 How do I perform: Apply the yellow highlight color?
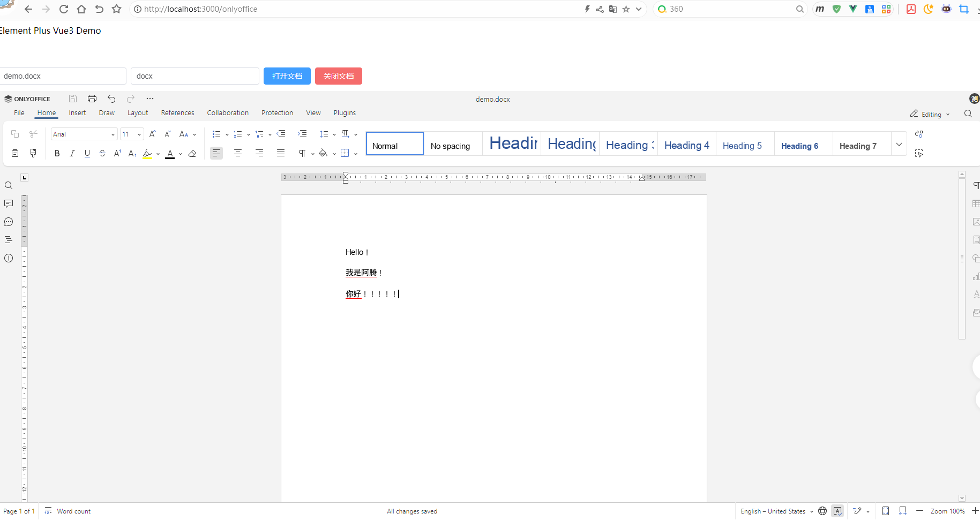[147, 154]
